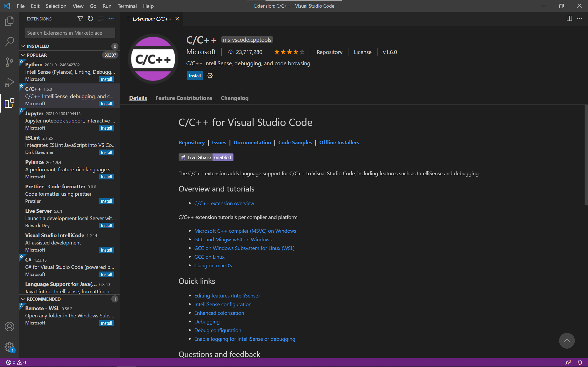
Task: Open the Documentation link
Action: [x=252, y=142]
